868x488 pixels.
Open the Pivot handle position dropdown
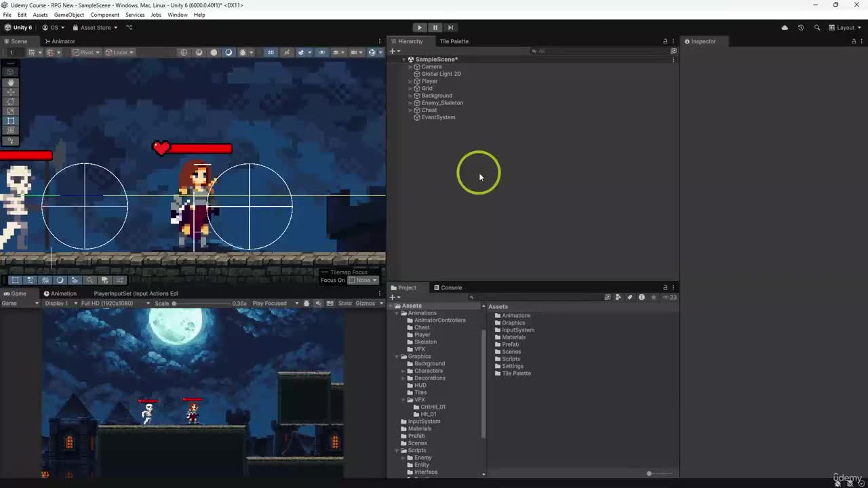coord(85,52)
